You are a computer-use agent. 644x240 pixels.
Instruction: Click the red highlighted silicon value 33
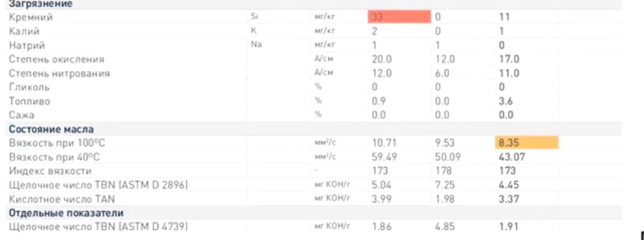coord(399,17)
